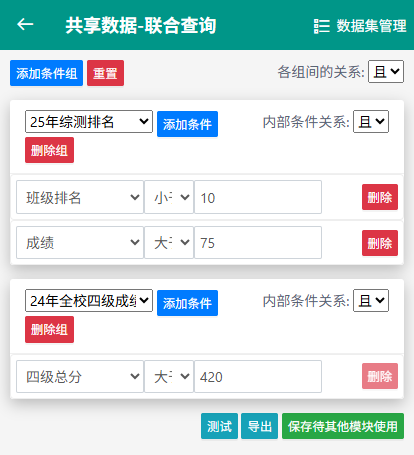Expand the 25年综测排名 dataset dropdown
Screen dimensions: 414x455
89,122
